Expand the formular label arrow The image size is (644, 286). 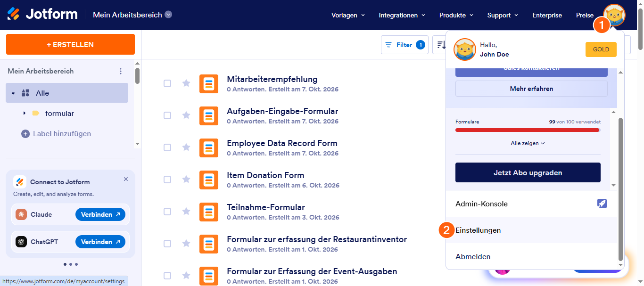coord(25,114)
